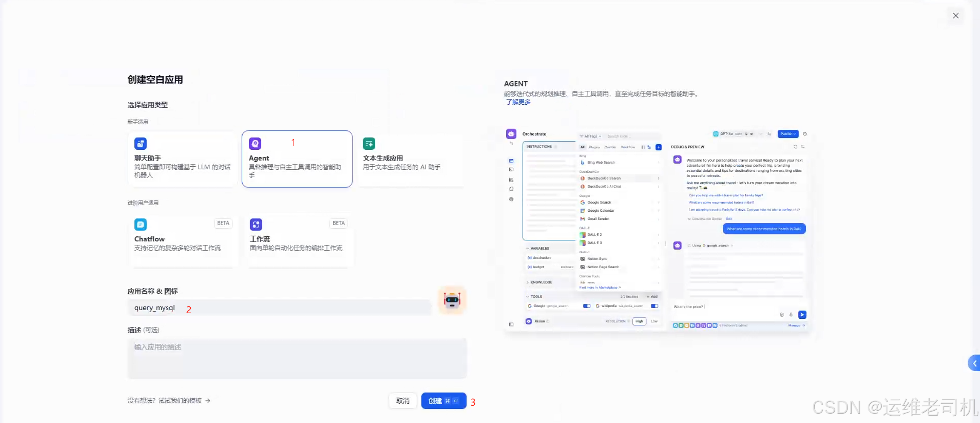Viewport: 980px width, 423px height.
Task: Close the create app dialog
Action: (956, 16)
